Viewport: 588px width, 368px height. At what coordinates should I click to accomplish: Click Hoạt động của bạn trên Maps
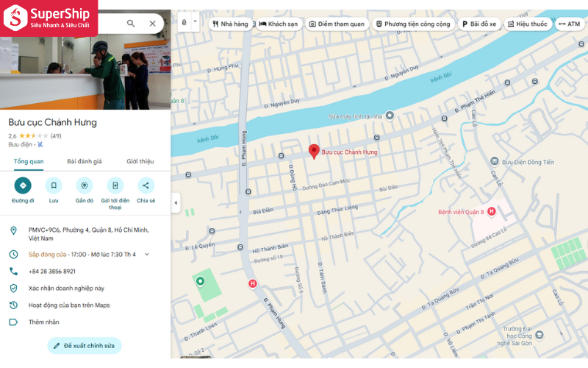coord(69,305)
